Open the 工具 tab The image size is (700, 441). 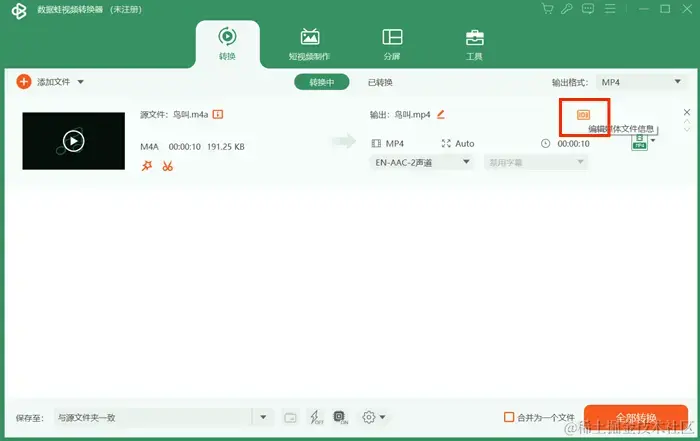474,44
